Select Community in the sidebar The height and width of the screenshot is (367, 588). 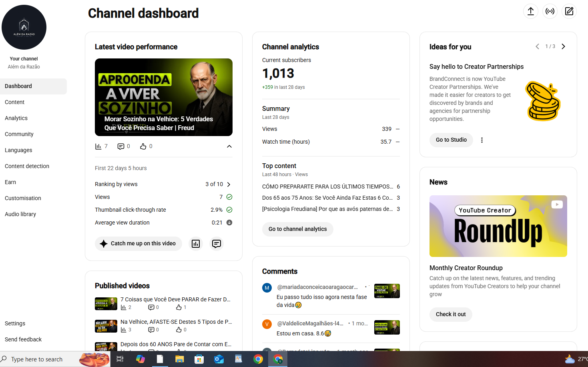tap(34, 134)
